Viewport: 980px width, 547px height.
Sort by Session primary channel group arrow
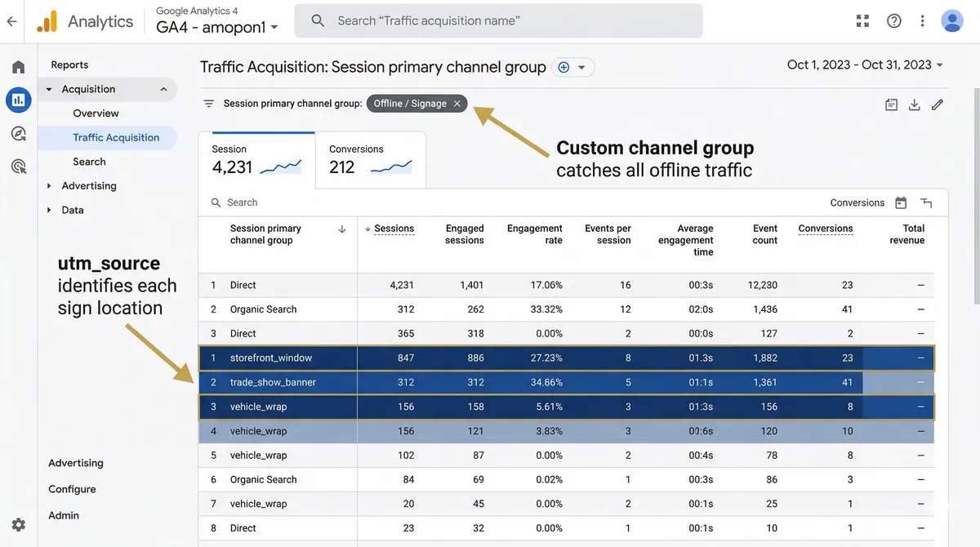pyautogui.click(x=341, y=229)
